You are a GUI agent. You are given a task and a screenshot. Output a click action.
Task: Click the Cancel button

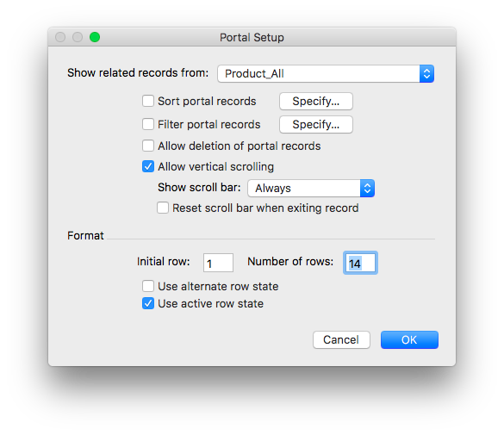point(341,339)
